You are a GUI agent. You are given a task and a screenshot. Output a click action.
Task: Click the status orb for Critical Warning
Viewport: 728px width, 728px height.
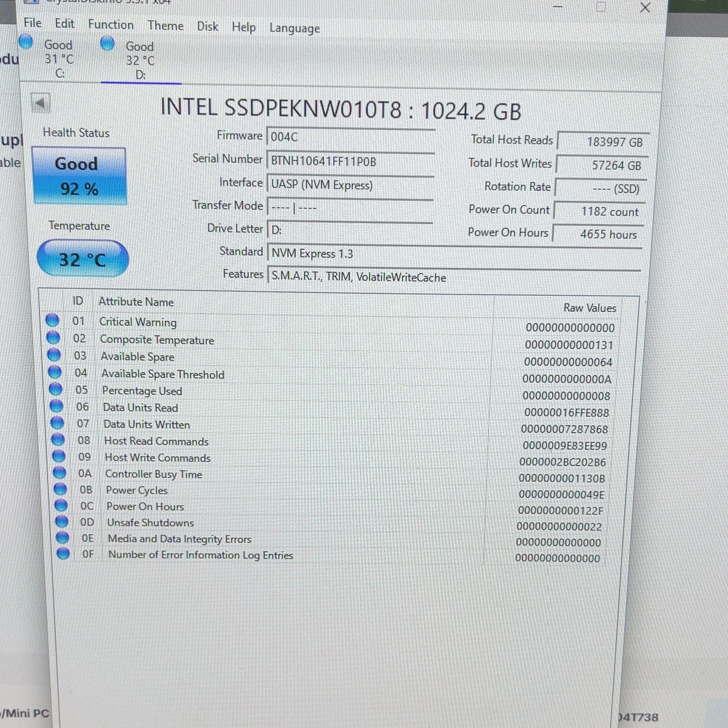(x=52, y=320)
